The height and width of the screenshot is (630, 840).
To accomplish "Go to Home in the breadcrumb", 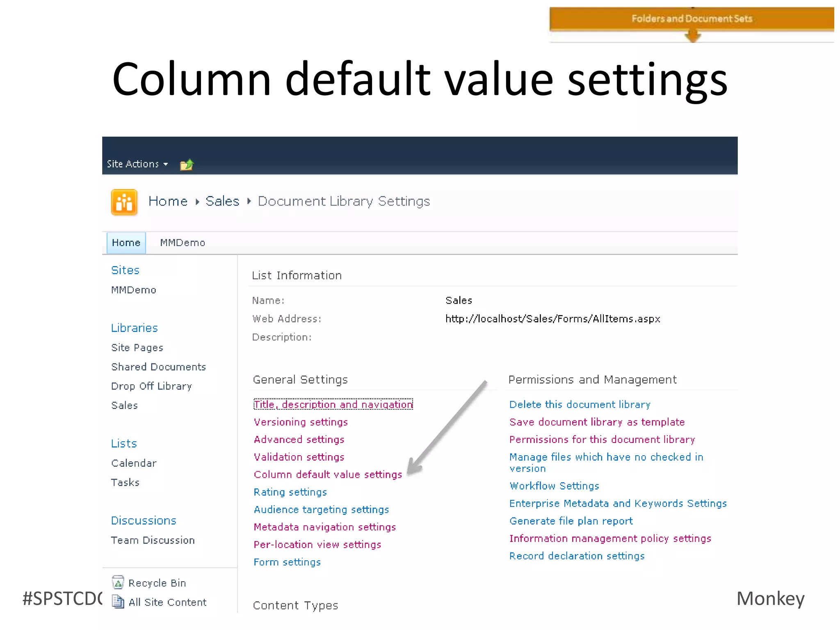I will click(168, 201).
